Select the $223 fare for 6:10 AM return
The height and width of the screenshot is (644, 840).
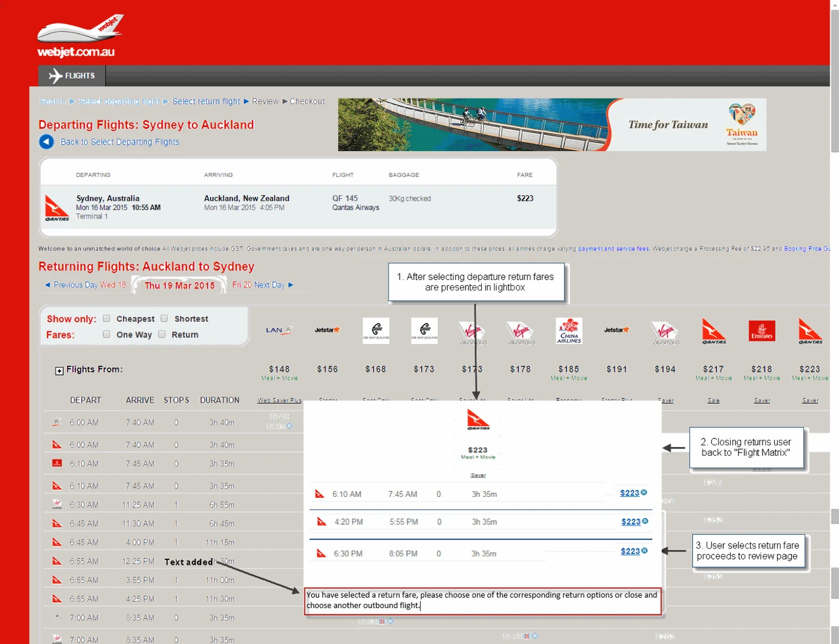[629, 493]
